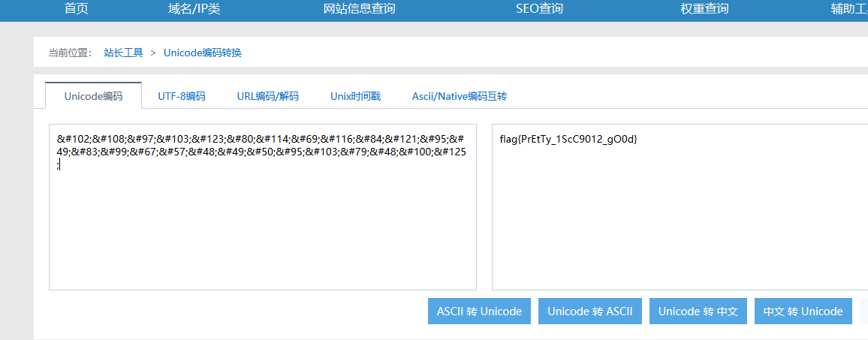Switch to the URL编码/解码 tab
Screen dimensions: 868x340
click(268, 96)
